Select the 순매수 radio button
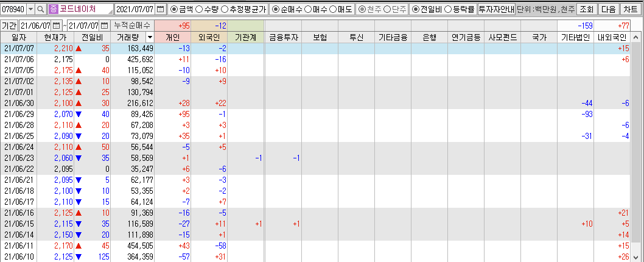Viewport: 644px width, 262px height. [x=276, y=9]
